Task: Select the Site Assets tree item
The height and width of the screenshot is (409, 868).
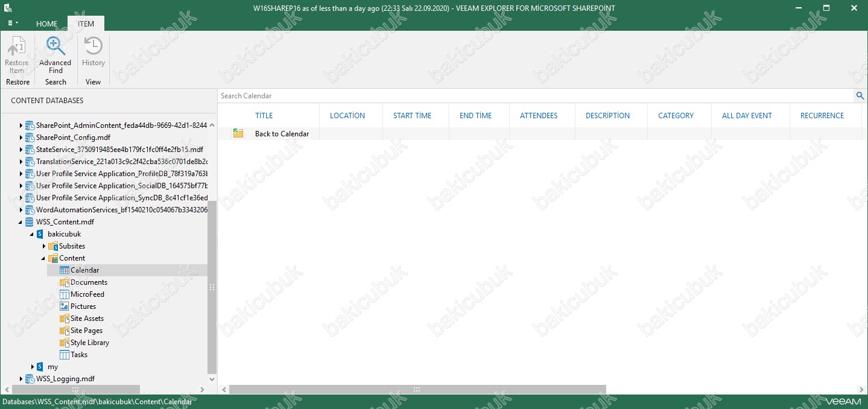Action: [87, 319]
